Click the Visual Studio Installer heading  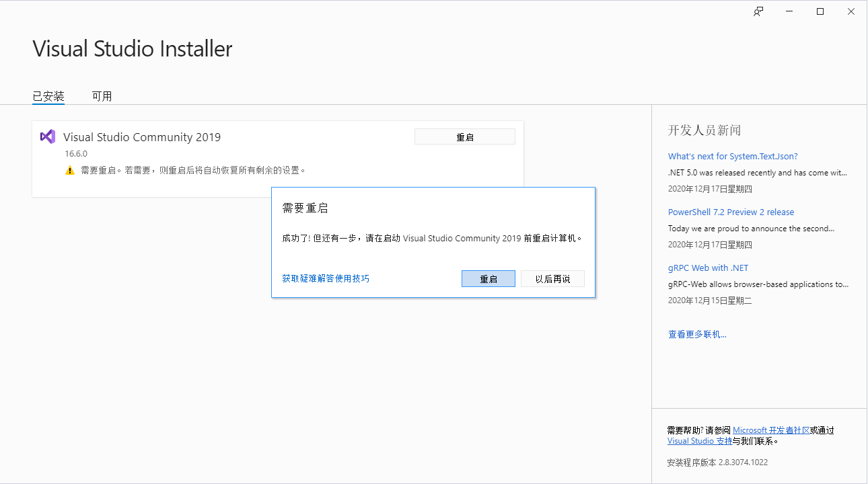point(133,48)
